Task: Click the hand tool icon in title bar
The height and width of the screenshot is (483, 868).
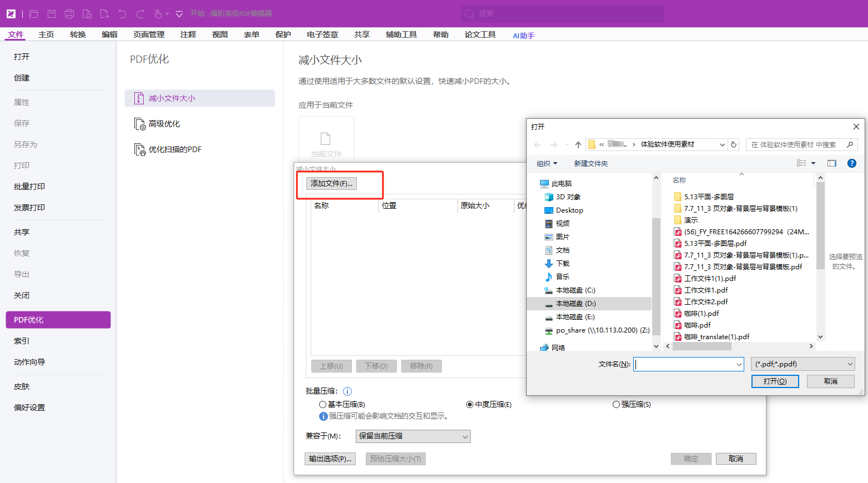Action: coord(158,14)
